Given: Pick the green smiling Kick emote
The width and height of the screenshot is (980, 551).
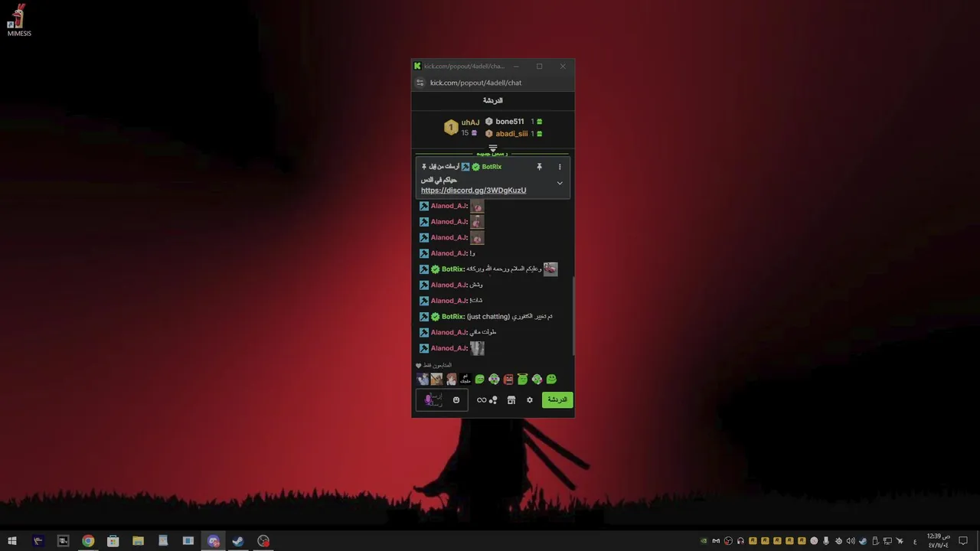Looking at the screenshot, I should (479, 379).
